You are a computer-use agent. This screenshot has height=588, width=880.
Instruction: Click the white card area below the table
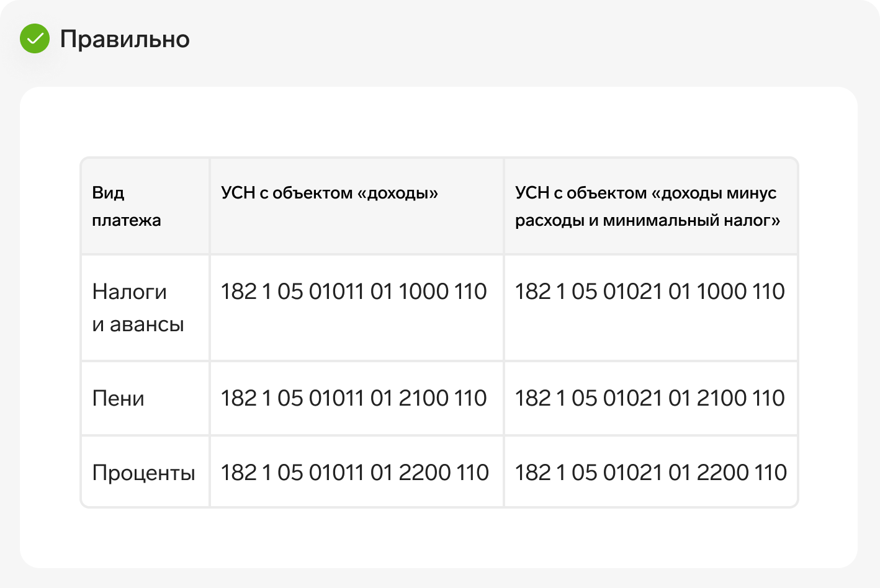[x=439, y=537]
